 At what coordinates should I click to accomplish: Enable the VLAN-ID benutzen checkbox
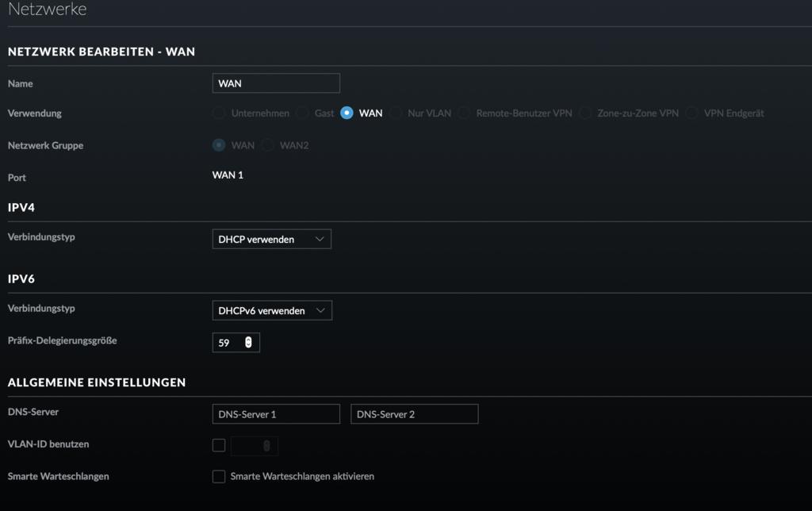point(219,446)
